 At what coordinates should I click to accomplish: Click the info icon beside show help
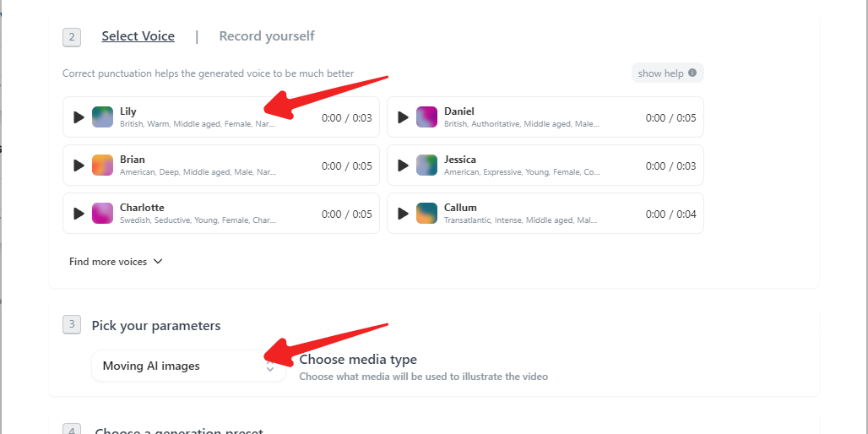click(692, 73)
